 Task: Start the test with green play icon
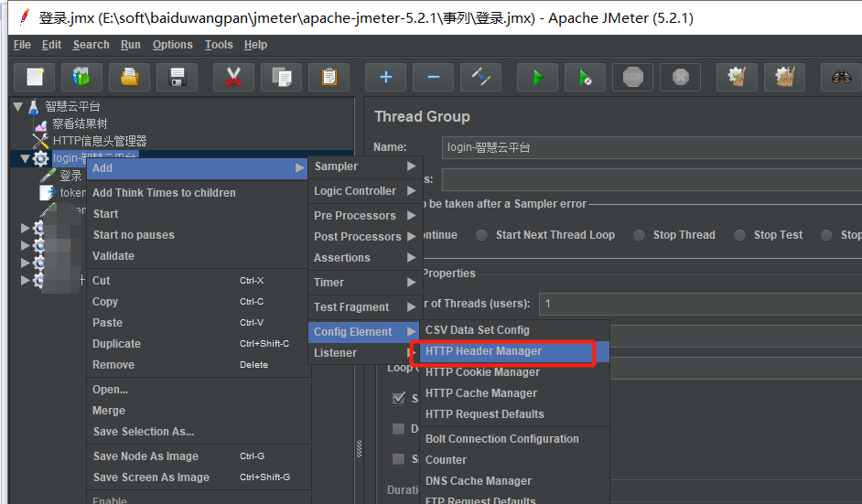pos(538,77)
